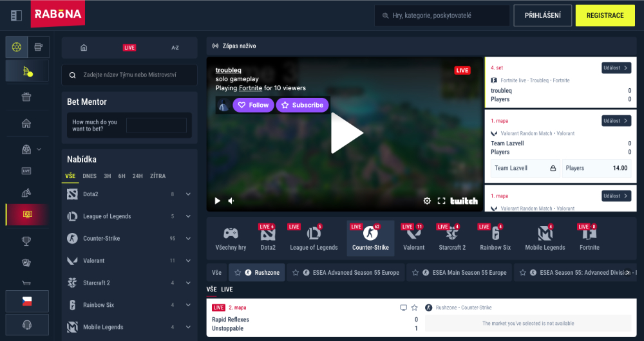Expand Valorant in Nabídka list

[x=188, y=261]
